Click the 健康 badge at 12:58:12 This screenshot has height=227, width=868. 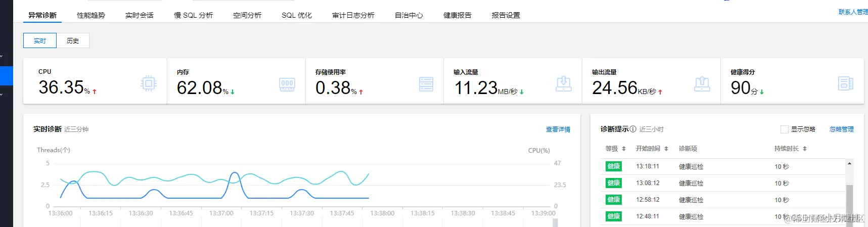click(x=614, y=200)
